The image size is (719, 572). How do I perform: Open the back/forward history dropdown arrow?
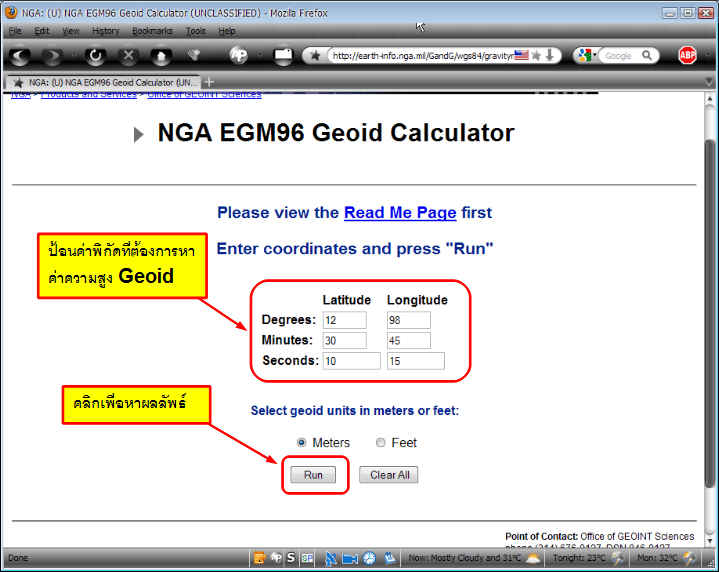[73, 56]
